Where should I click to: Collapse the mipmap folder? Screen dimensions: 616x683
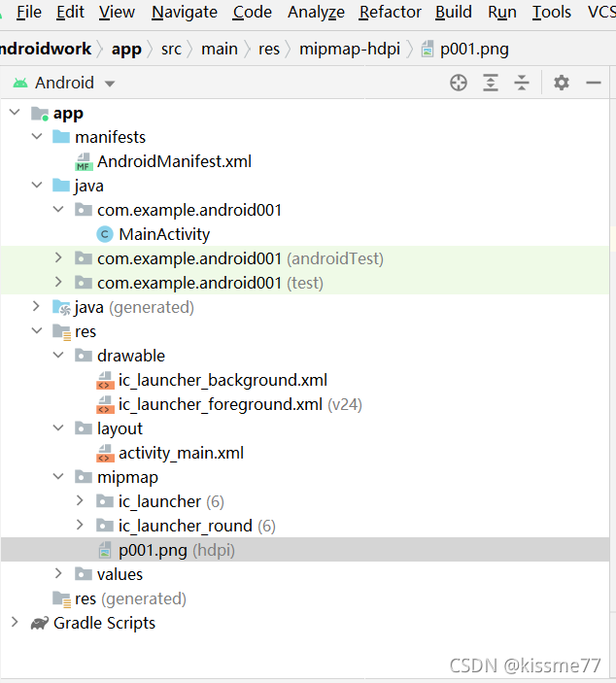[58, 476]
